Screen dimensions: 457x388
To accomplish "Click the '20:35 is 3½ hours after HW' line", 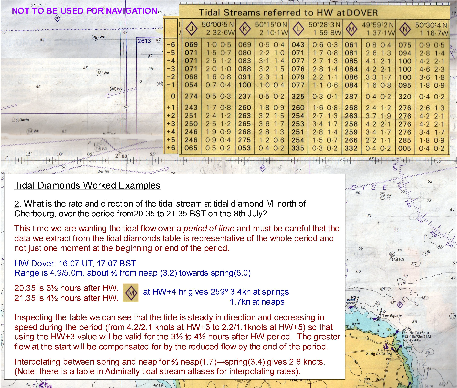I will pyautogui.click(x=66, y=288).
